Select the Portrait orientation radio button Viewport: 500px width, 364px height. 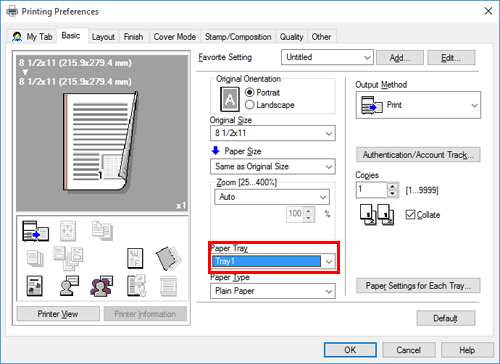[x=250, y=92]
